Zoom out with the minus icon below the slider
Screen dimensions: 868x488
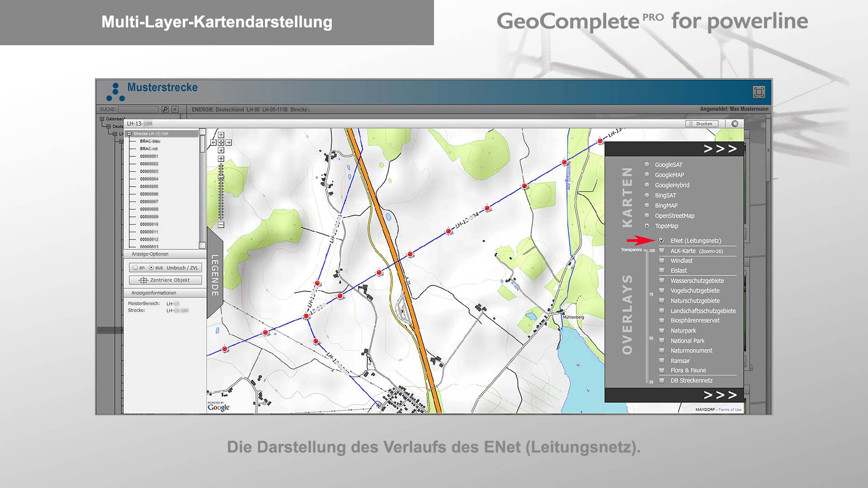221,224
